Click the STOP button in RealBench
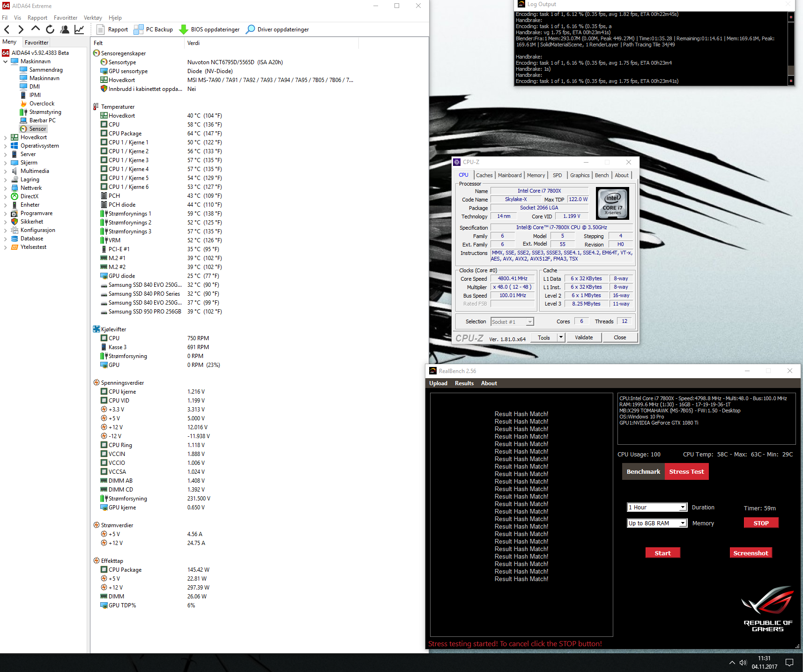803x672 pixels. click(761, 523)
